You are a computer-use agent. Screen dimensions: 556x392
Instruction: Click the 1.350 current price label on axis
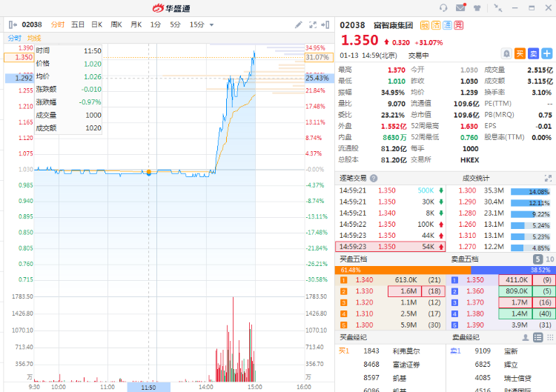tap(19, 57)
